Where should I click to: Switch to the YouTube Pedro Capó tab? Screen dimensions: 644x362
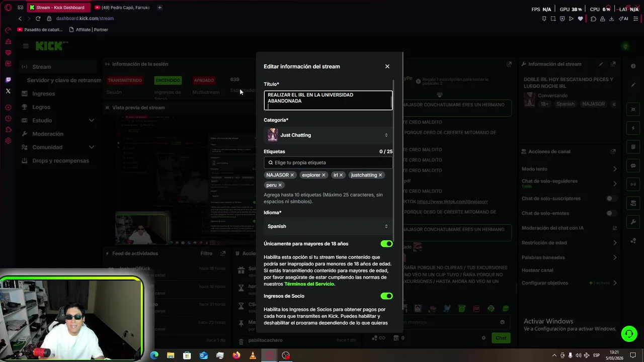coord(122,8)
